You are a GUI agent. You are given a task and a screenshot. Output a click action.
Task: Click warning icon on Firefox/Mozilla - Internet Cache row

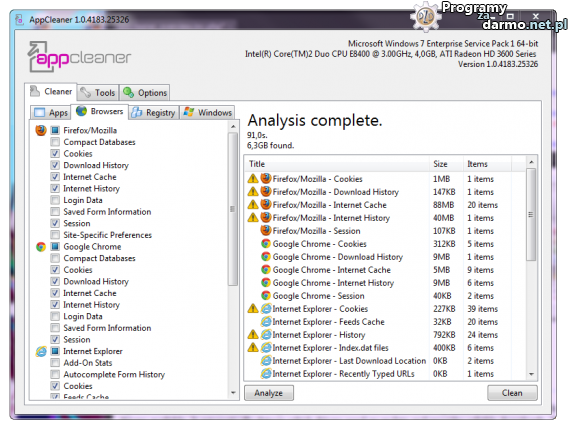253,205
